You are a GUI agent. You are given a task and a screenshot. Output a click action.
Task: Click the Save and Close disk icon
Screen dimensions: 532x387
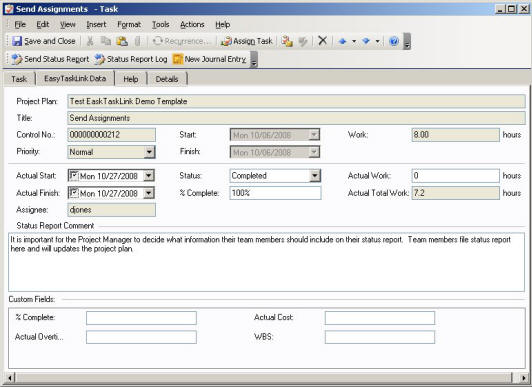coord(17,41)
